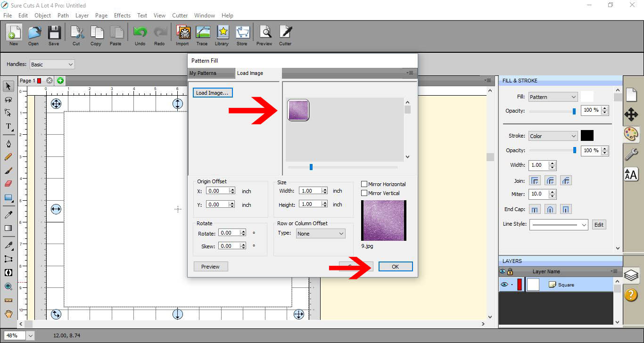Toggle the layers header lock icon
The image size is (644, 343).
pos(510,271)
